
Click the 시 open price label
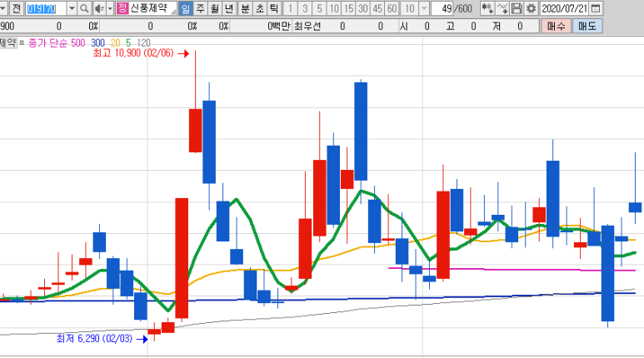pos(404,27)
